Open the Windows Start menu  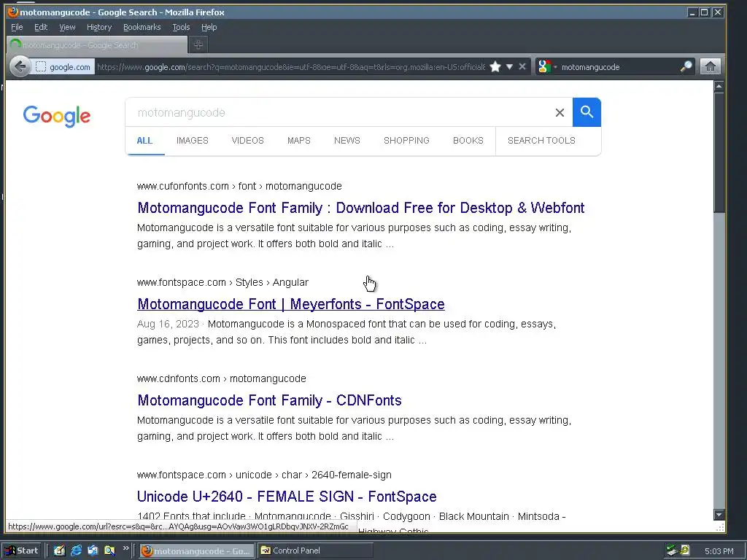pos(22,551)
